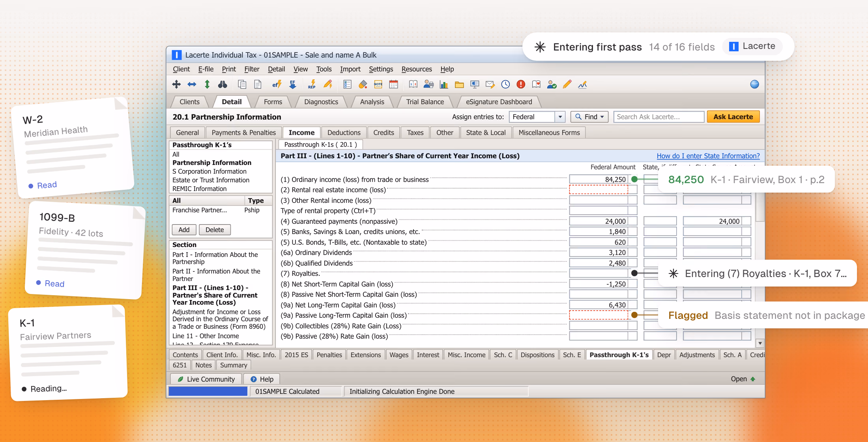
Task: Click the open book 1-2 icon
Action: coord(413,84)
